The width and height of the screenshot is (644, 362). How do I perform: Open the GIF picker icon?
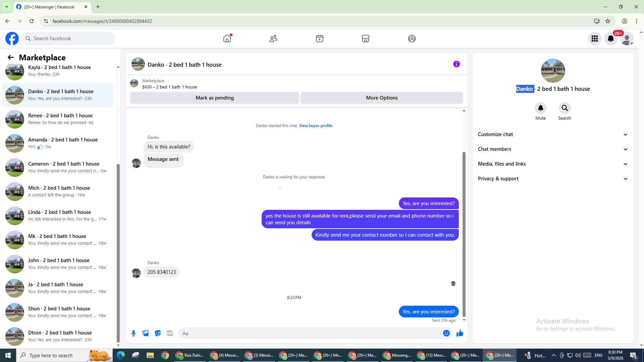[x=170, y=333]
